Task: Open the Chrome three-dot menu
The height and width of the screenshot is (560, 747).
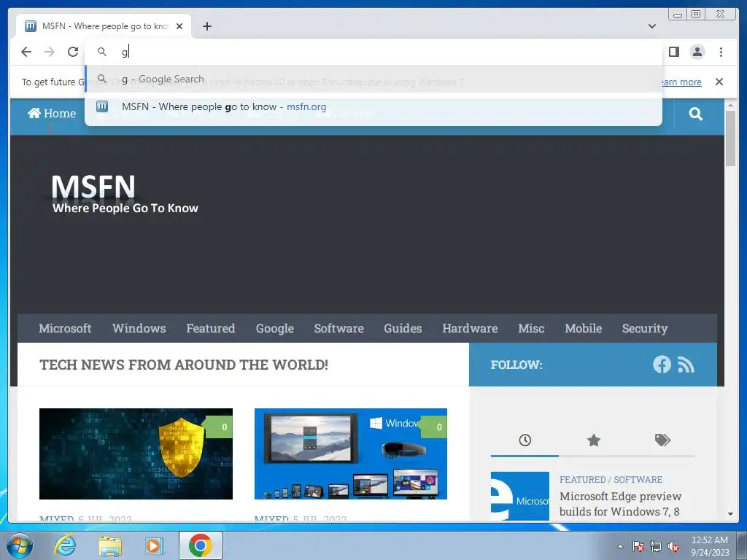Action: [721, 52]
